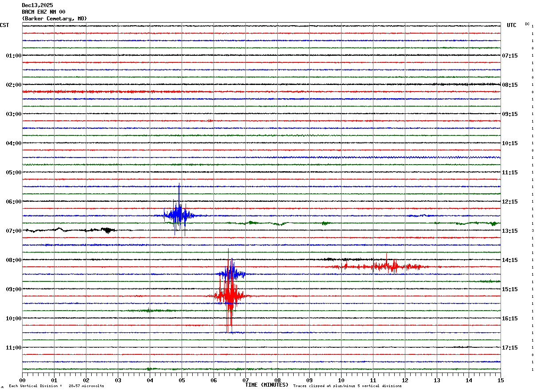Click the DC column header

click(x=527, y=24)
